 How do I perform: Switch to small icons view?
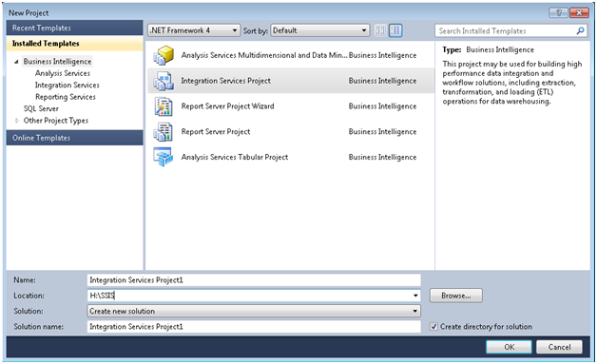coord(380,30)
